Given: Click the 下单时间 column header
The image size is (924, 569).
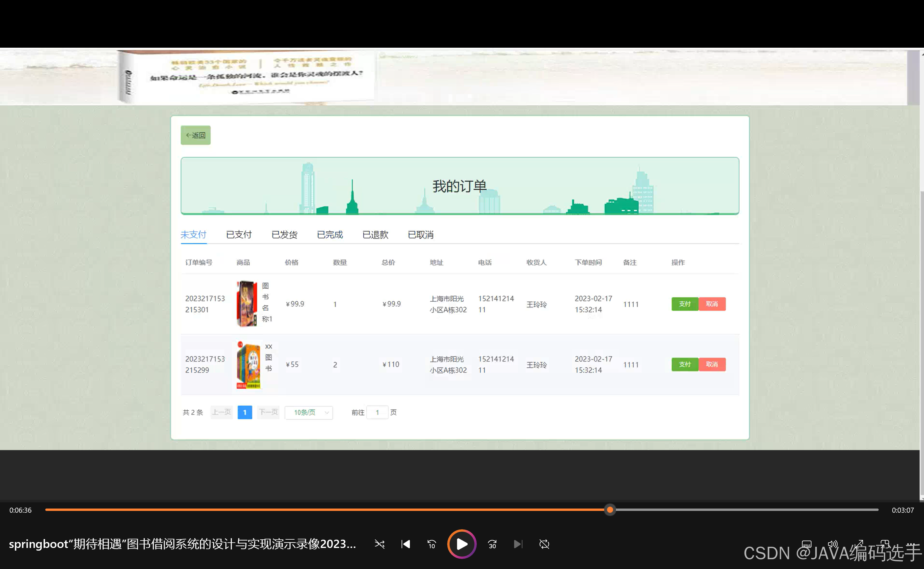Looking at the screenshot, I should coord(588,262).
